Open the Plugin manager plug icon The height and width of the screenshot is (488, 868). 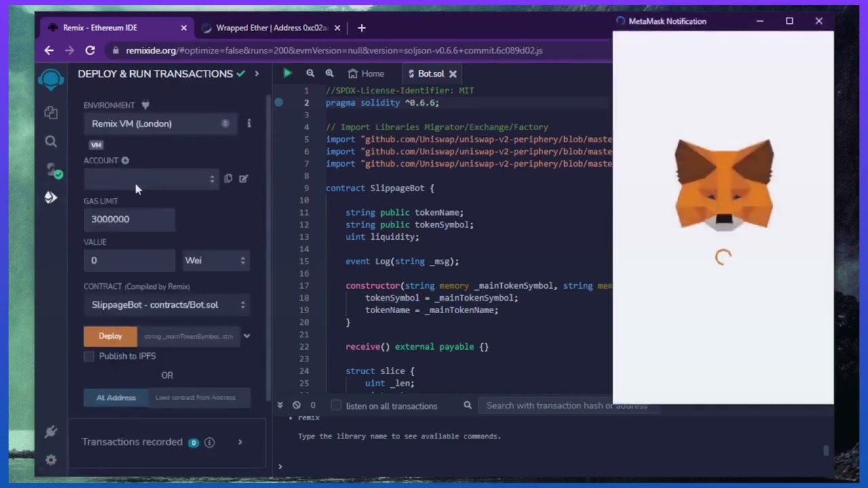51,432
